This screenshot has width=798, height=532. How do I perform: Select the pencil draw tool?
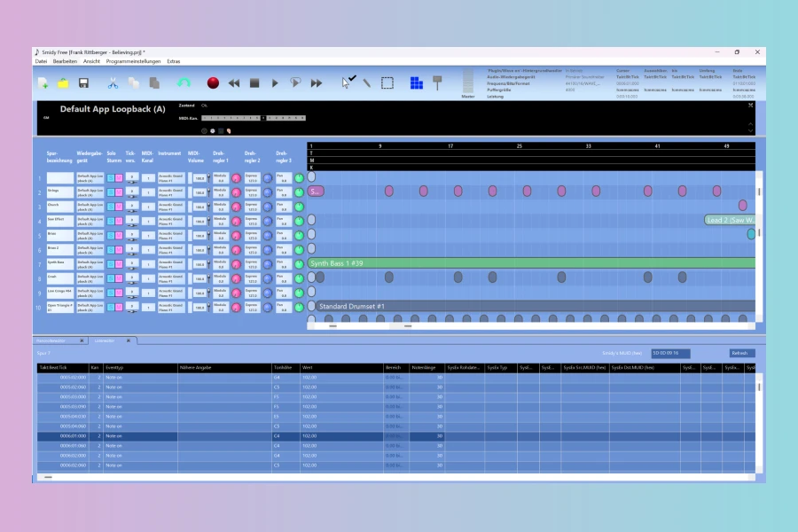[366, 83]
